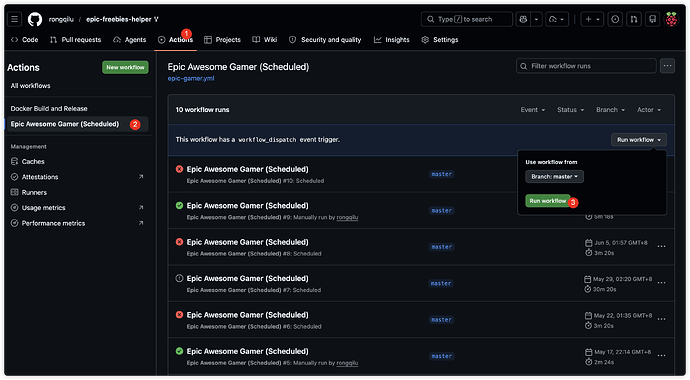
Task: Open the create new plus menu
Action: pos(592,19)
